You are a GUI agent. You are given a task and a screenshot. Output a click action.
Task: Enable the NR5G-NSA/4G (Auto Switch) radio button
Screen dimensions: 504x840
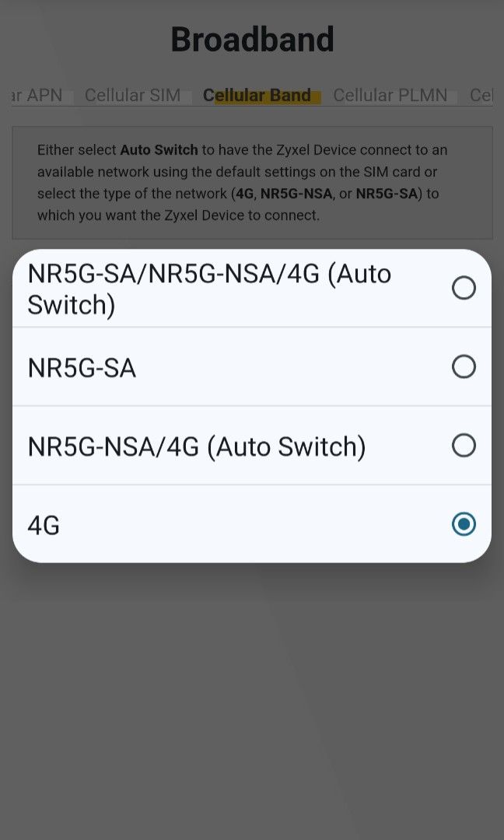coord(464,445)
